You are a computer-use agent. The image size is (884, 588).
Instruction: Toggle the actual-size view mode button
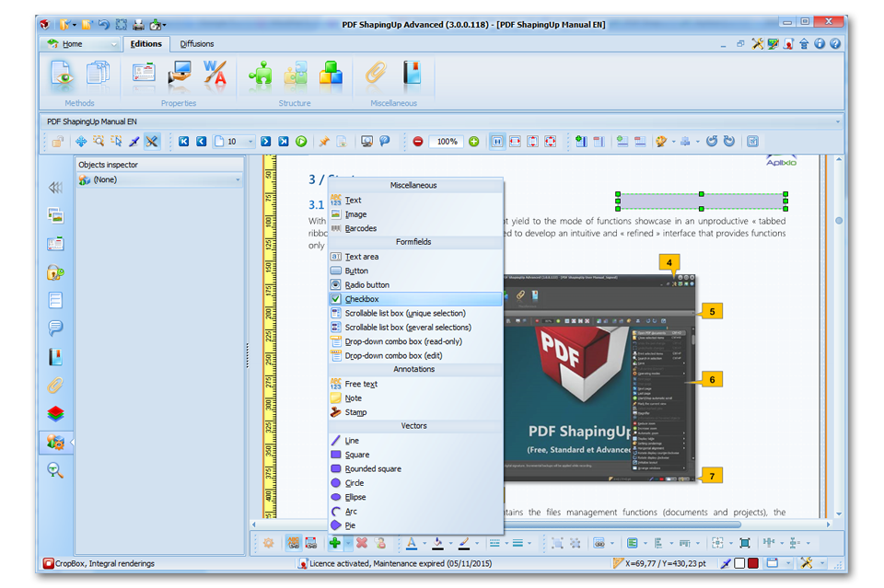[x=496, y=142]
